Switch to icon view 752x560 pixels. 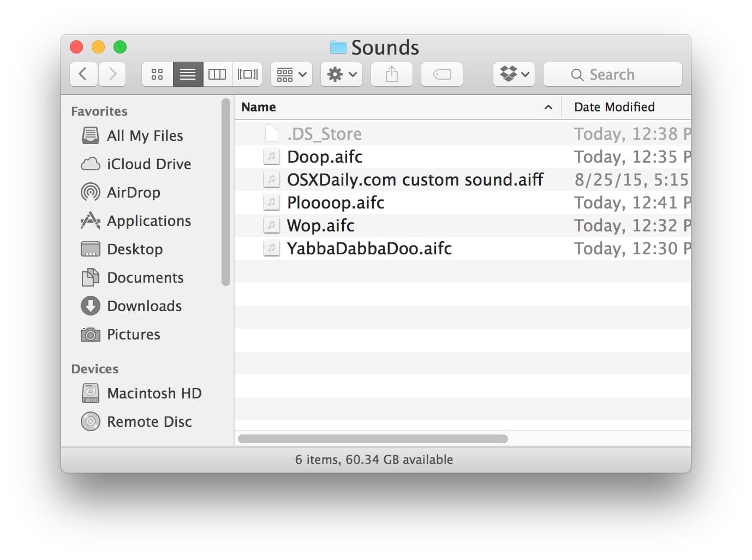click(157, 74)
